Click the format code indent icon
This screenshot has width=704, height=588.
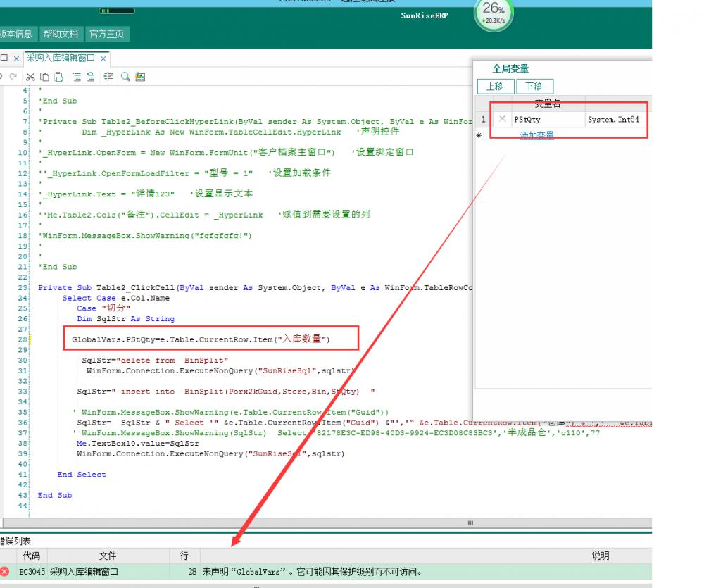click(108, 77)
